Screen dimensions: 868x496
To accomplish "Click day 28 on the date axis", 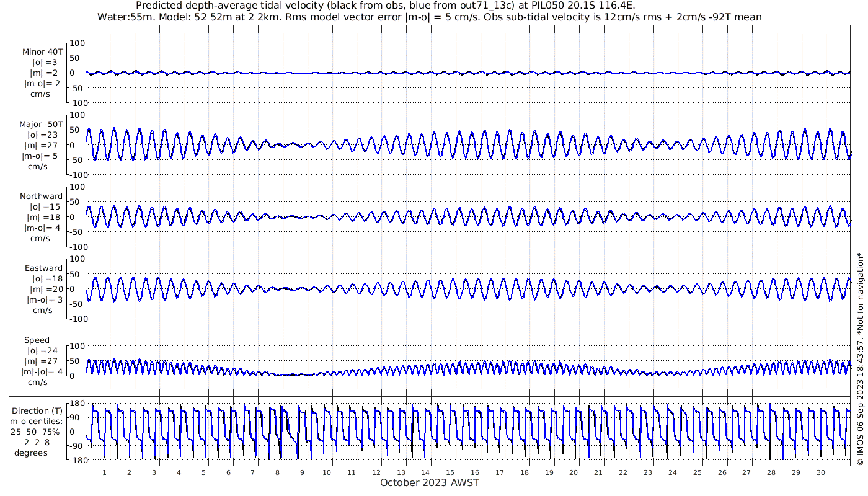I will click(x=771, y=472).
